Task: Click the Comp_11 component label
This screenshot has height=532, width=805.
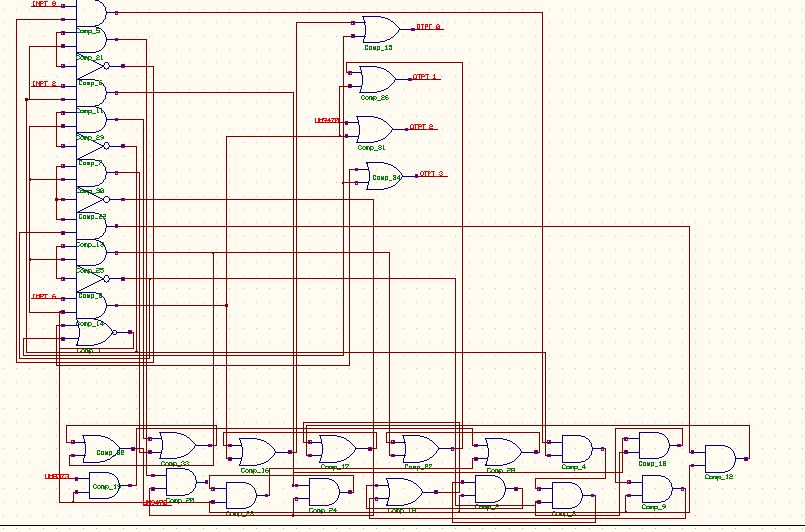Action: click(90, 111)
